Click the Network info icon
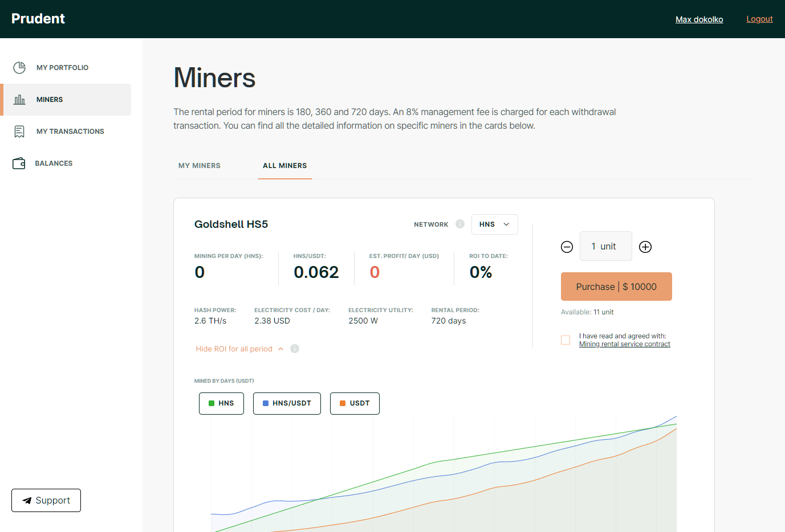This screenshot has height=532, width=785. tap(460, 224)
